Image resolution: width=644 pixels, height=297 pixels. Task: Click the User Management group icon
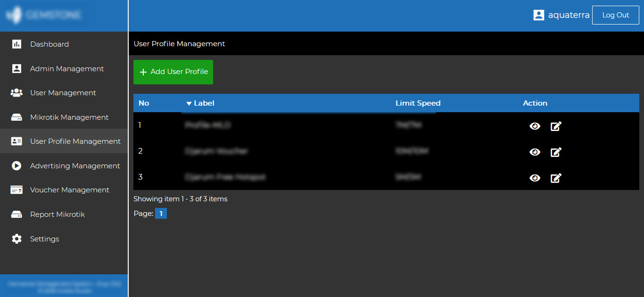pos(17,93)
